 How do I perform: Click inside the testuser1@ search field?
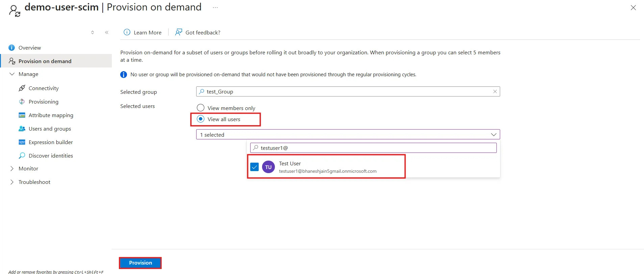click(x=373, y=148)
